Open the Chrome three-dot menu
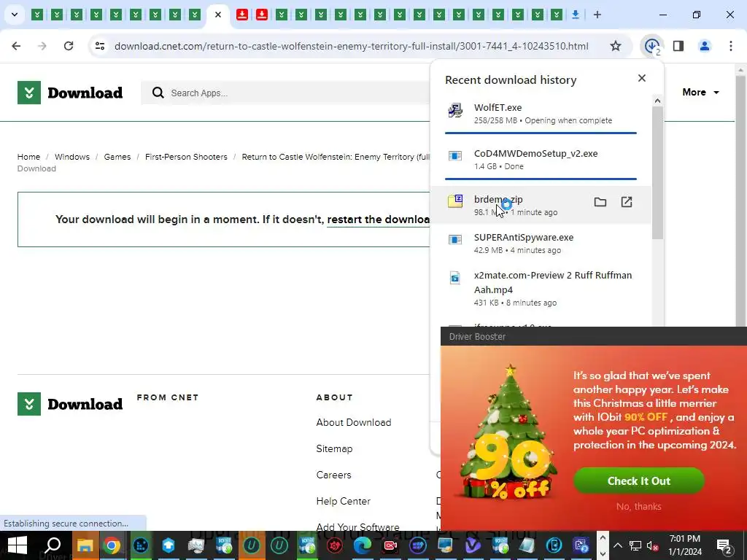This screenshot has height=560, width=747. click(x=731, y=46)
